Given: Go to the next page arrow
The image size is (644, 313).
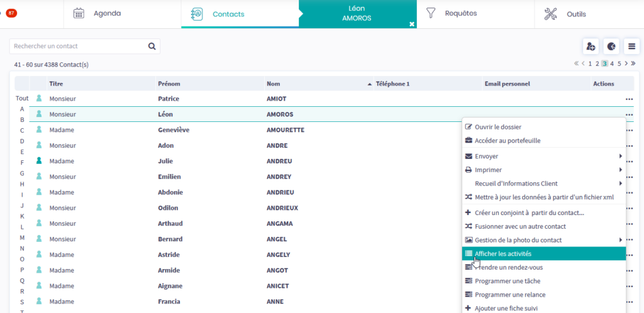Looking at the screenshot, I should [626, 63].
